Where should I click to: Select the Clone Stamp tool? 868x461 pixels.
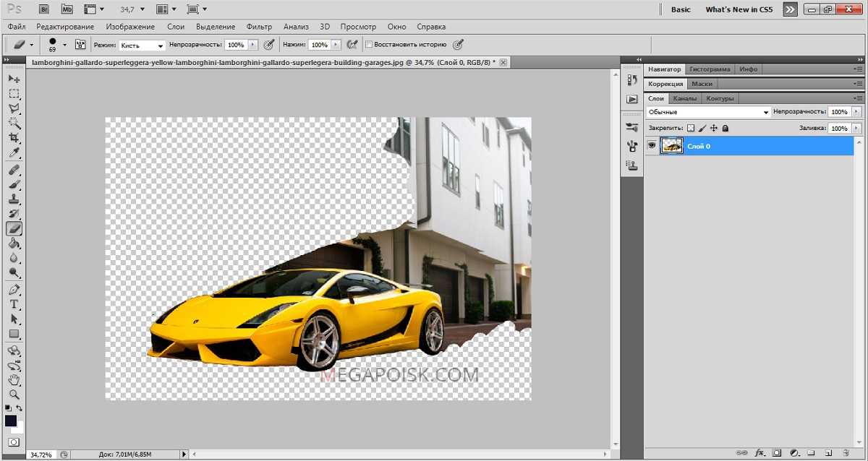pos(14,199)
